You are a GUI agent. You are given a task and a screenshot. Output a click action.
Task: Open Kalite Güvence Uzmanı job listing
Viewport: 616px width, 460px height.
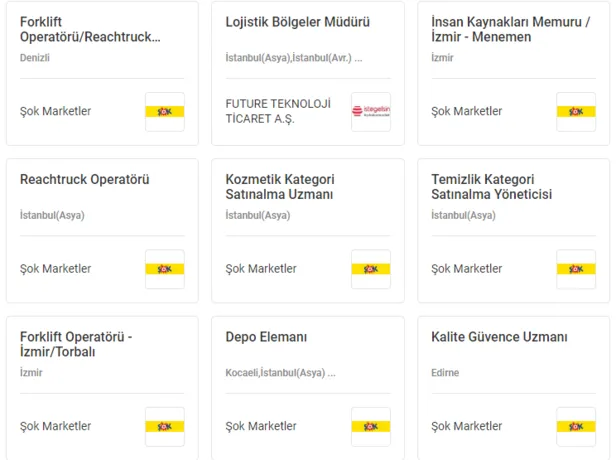pyautogui.click(x=499, y=337)
